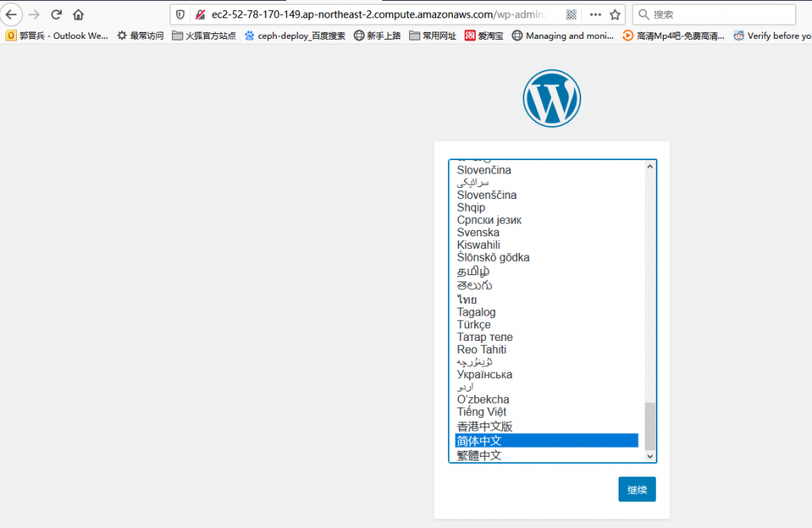Viewport: 812px width, 528px height.
Task: Open the ceph-deploy_百度搜索 bookmark
Action: (x=295, y=36)
